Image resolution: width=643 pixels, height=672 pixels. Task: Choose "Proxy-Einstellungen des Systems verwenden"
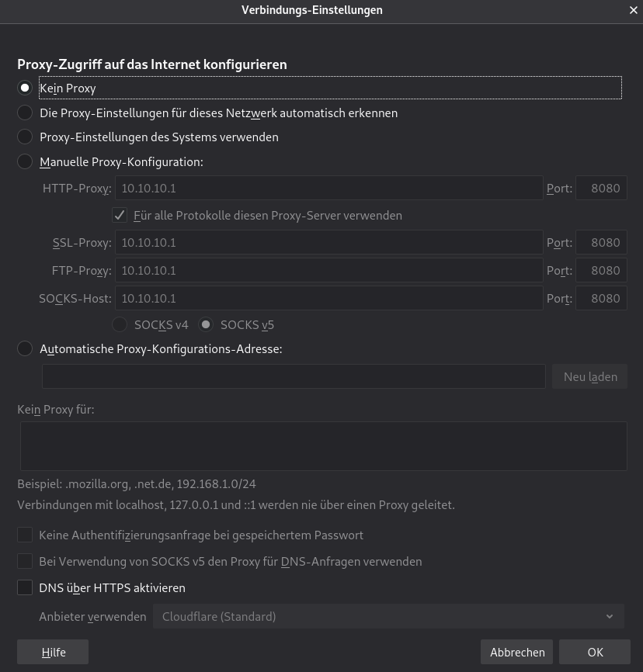point(24,137)
